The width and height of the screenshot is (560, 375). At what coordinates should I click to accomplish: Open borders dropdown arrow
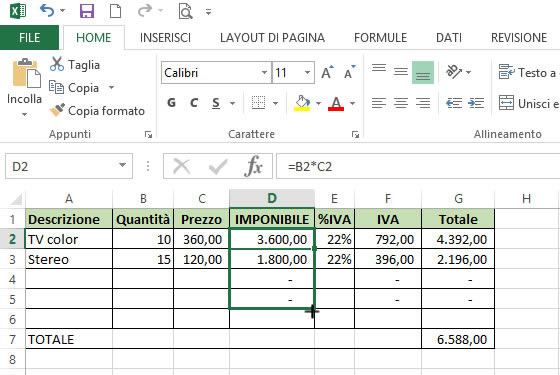click(x=275, y=104)
